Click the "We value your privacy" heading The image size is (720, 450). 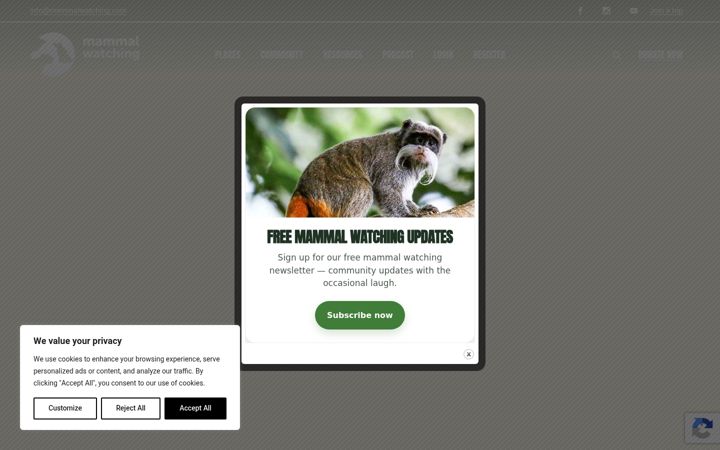(78, 341)
